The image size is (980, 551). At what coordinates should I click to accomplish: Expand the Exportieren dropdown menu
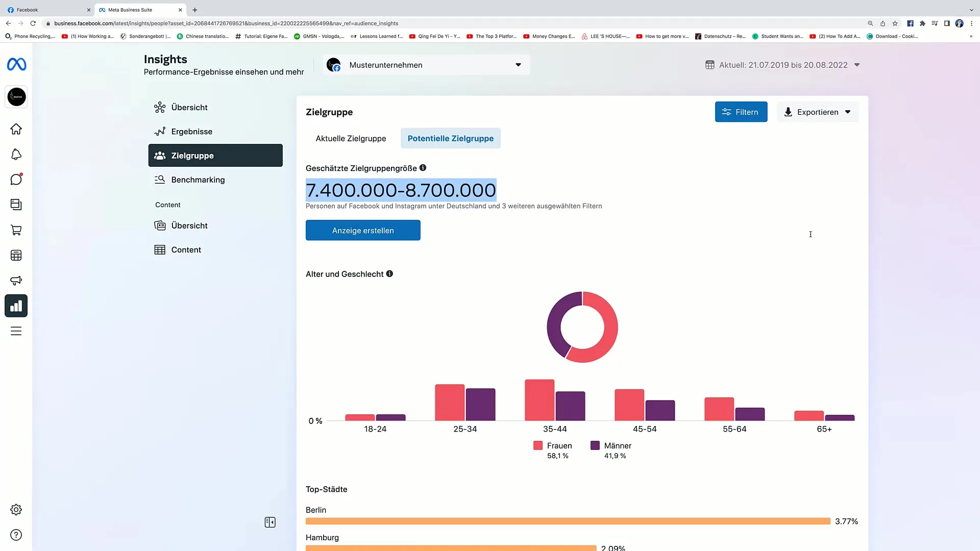848,112
